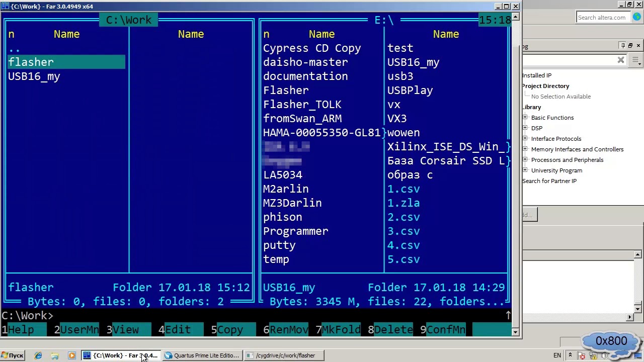644x362 pixels.
Task: Select Programmer folder
Action: (296, 231)
